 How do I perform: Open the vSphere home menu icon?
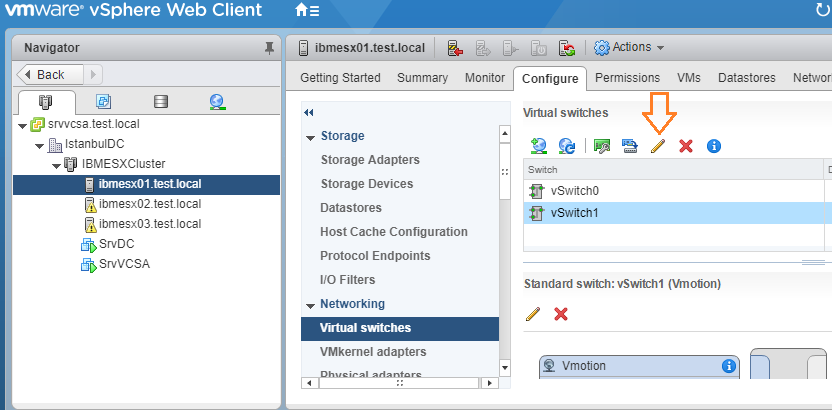pyautogui.click(x=307, y=10)
